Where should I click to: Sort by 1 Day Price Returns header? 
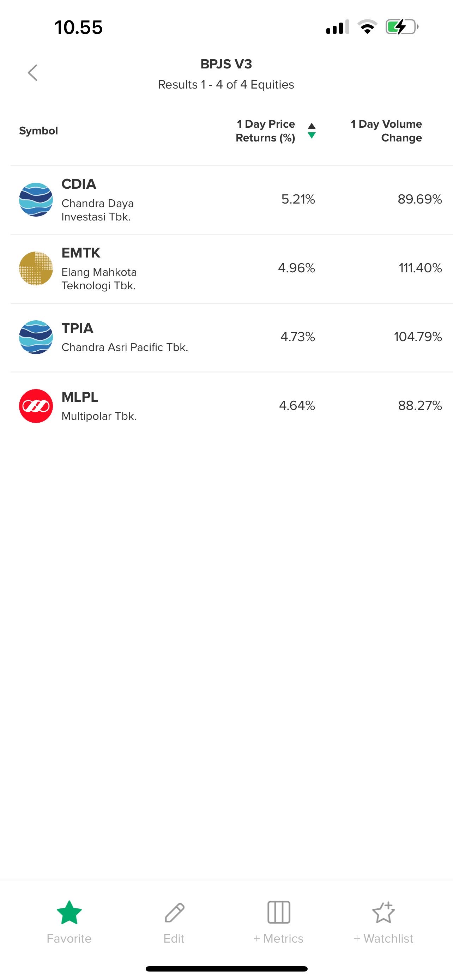click(x=266, y=131)
